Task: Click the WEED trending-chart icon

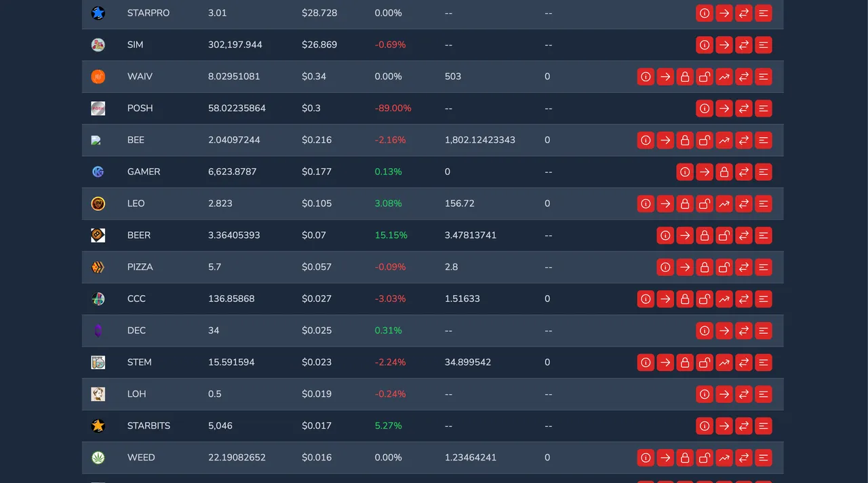Action: (x=724, y=458)
